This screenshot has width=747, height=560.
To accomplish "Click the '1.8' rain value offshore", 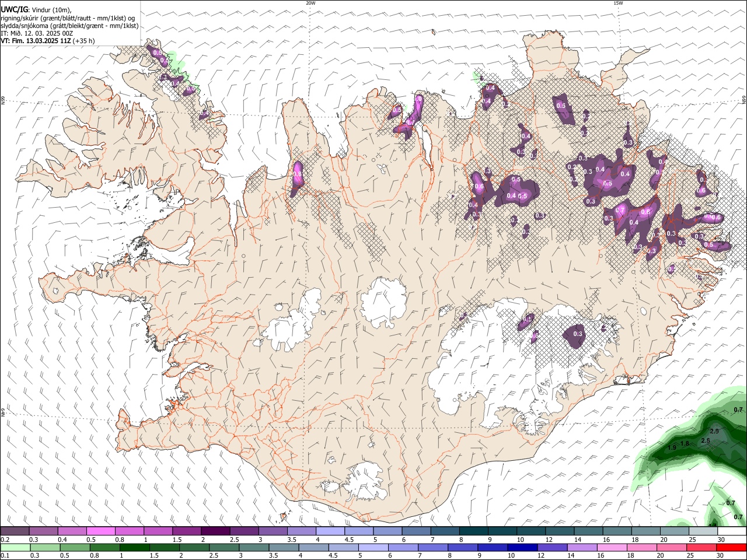I will point(685,443).
